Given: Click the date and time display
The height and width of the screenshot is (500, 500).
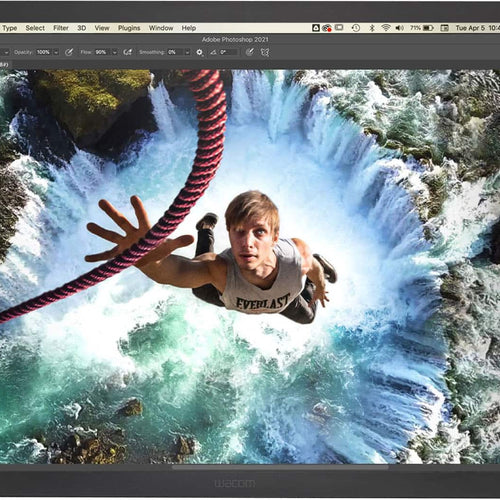Looking at the screenshot, I should 478,28.
